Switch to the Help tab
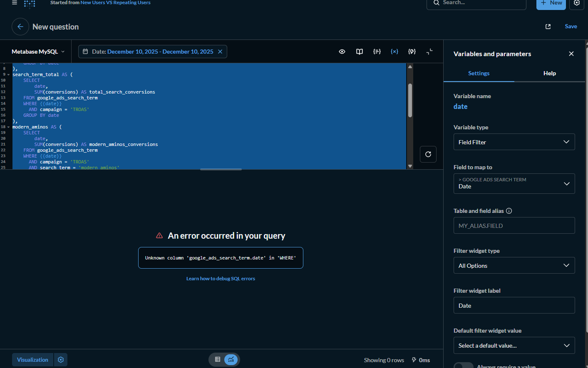The width and height of the screenshot is (588, 368). (x=549, y=73)
